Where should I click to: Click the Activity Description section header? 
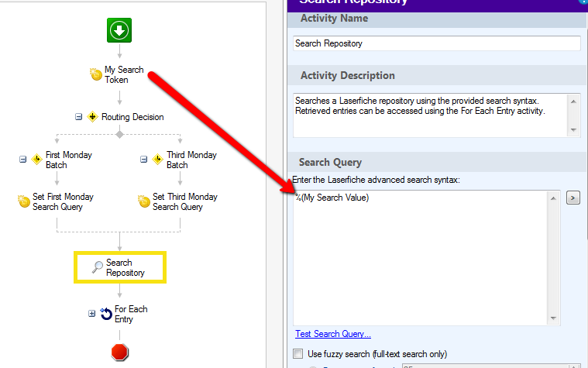coord(438,75)
